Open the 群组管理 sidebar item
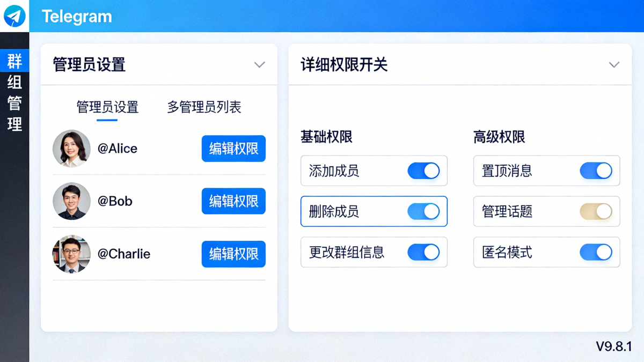 pos(14,91)
